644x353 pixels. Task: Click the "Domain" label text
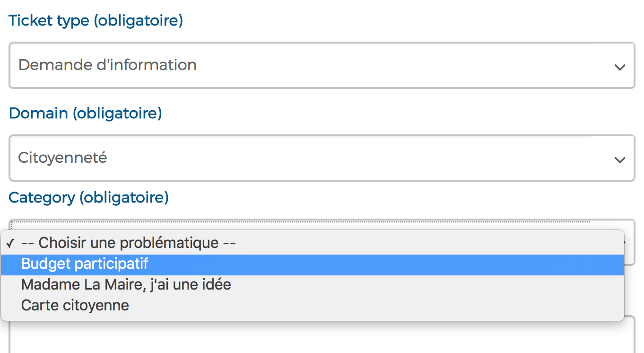pos(38,114)
